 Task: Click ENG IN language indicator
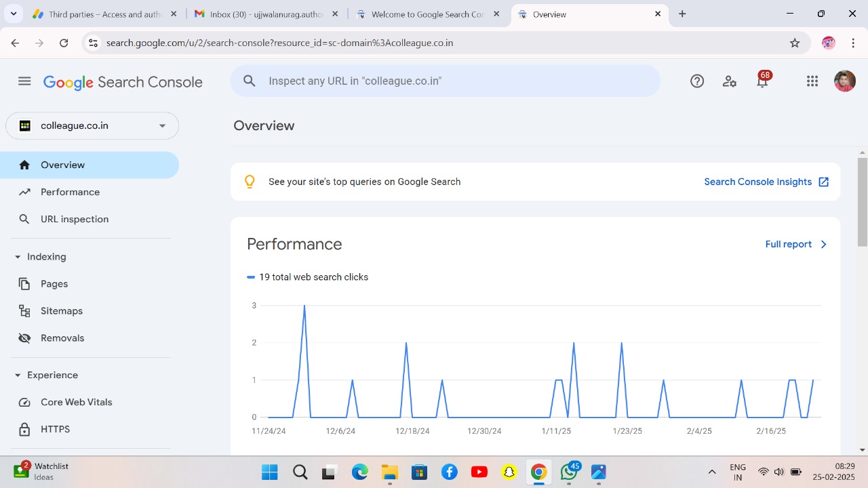[x=738, y=472]
